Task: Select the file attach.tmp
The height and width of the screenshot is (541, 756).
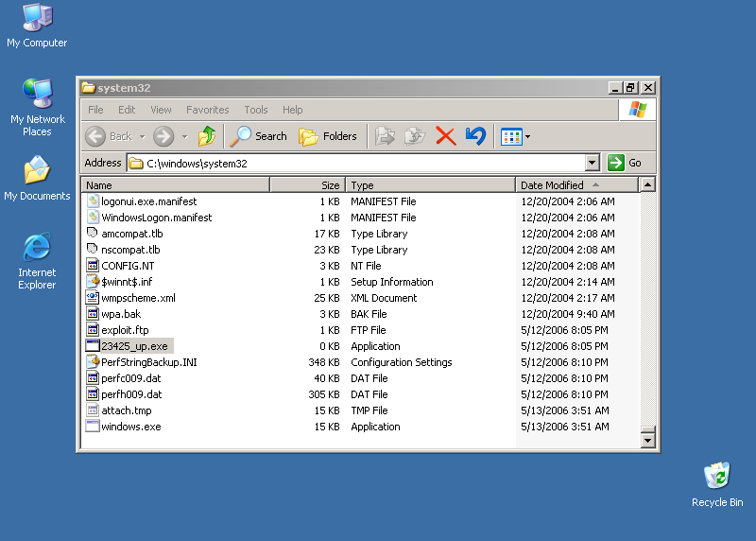Action: [x=127, y=410]
